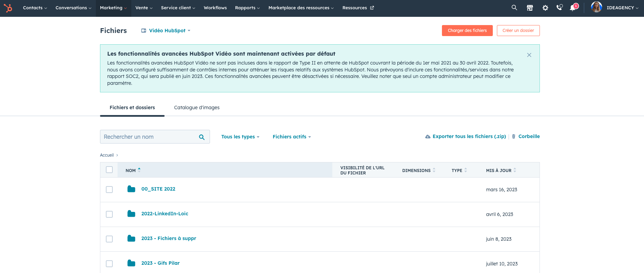Image resolution: width=644 pixels, height=273 pixels.
Task: Open the Fichiers actifs dropdown
Action: (291, 137)
